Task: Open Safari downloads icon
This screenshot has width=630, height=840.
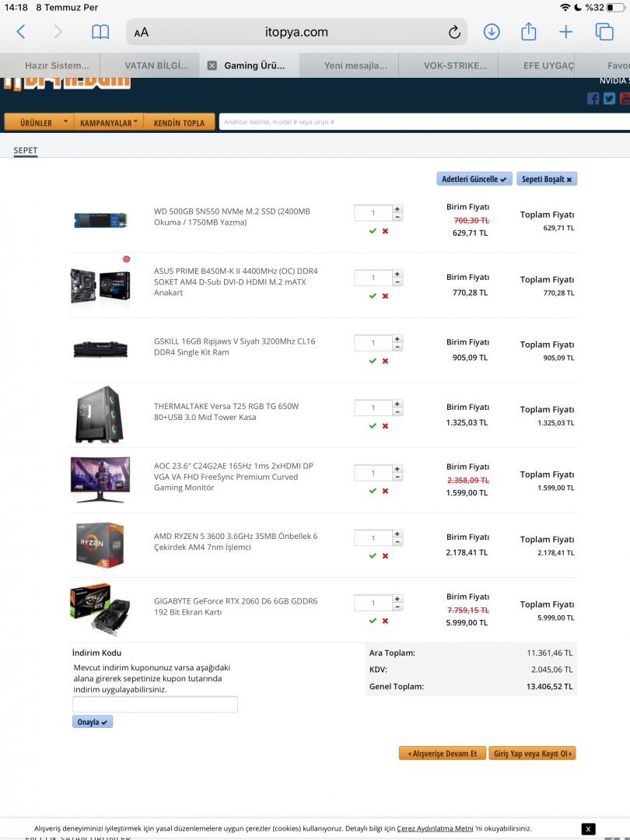Action: click(492, 32)
